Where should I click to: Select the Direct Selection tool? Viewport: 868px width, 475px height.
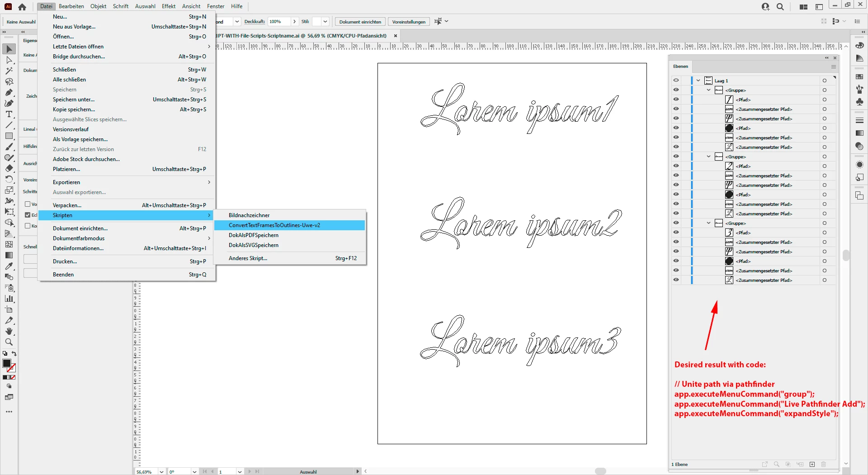[x=9, y=60]
